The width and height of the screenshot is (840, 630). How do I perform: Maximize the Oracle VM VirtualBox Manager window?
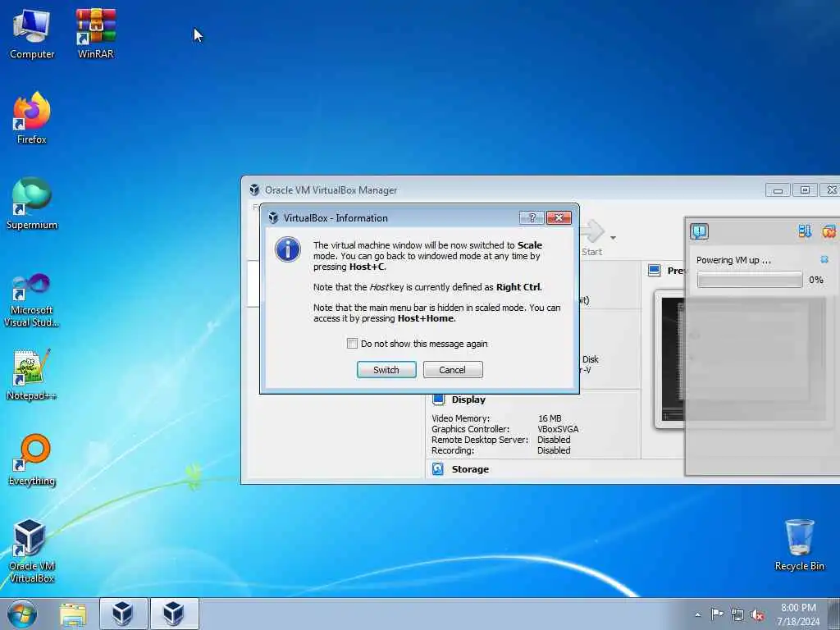click(x=805, y=189)
